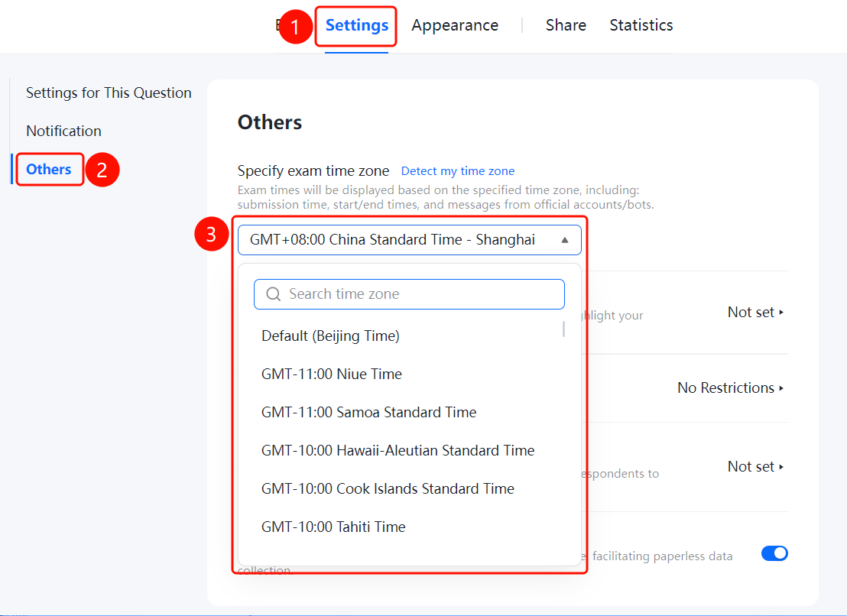Open the Share tab
The width and height of the screenshot is (847, 616).
566,25
